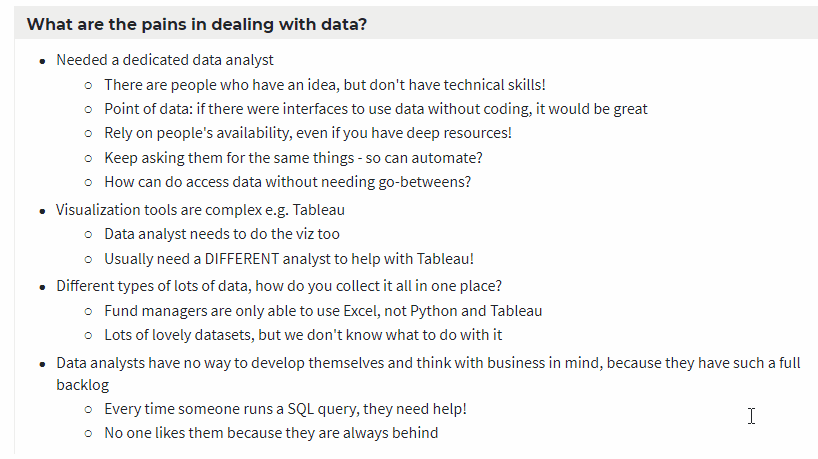818x459 pixels.
Task: Click the heading "What are the pains in dealing with data?"
Action: coord(196,23)
